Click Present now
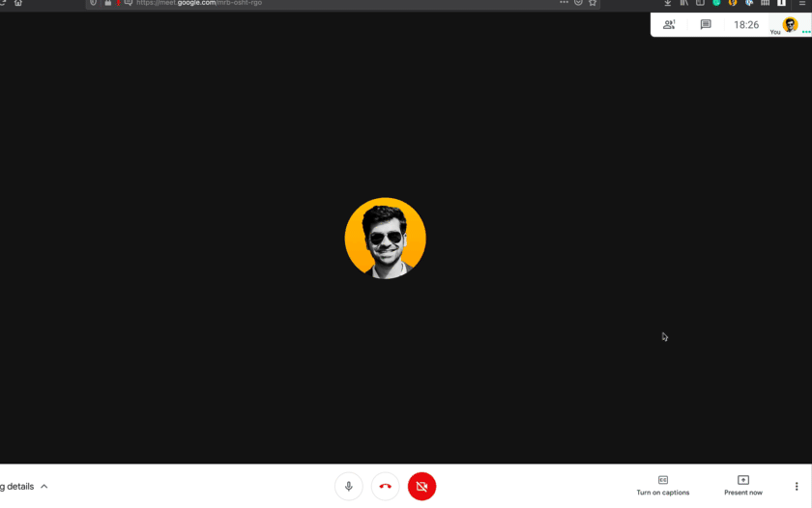Screen dimensions: 812x508 click(743, 486)
